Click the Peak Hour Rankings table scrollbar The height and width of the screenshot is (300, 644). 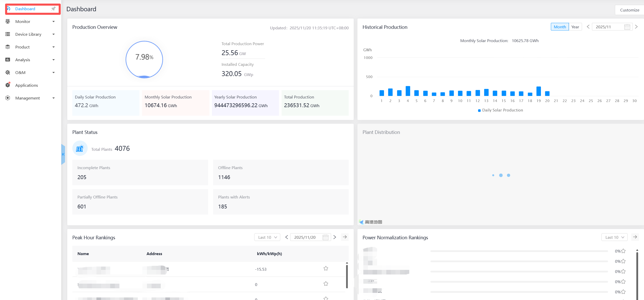[x=347, y=277]
